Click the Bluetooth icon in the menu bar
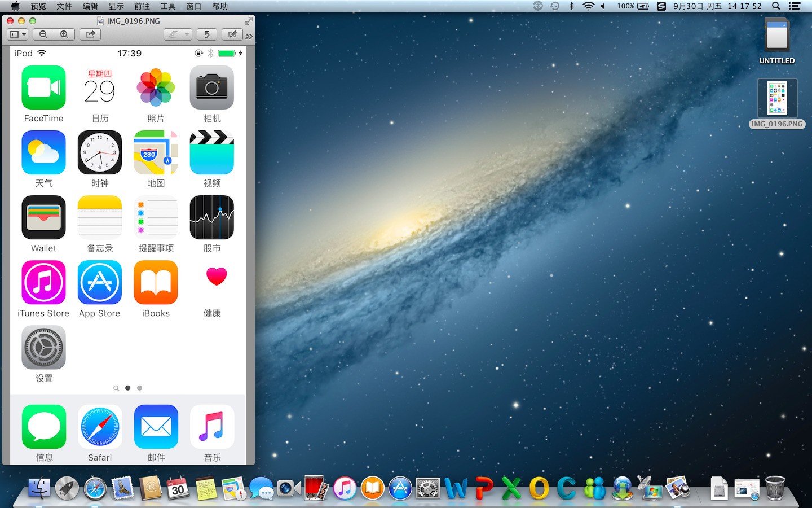 click(x=571, y=6)
